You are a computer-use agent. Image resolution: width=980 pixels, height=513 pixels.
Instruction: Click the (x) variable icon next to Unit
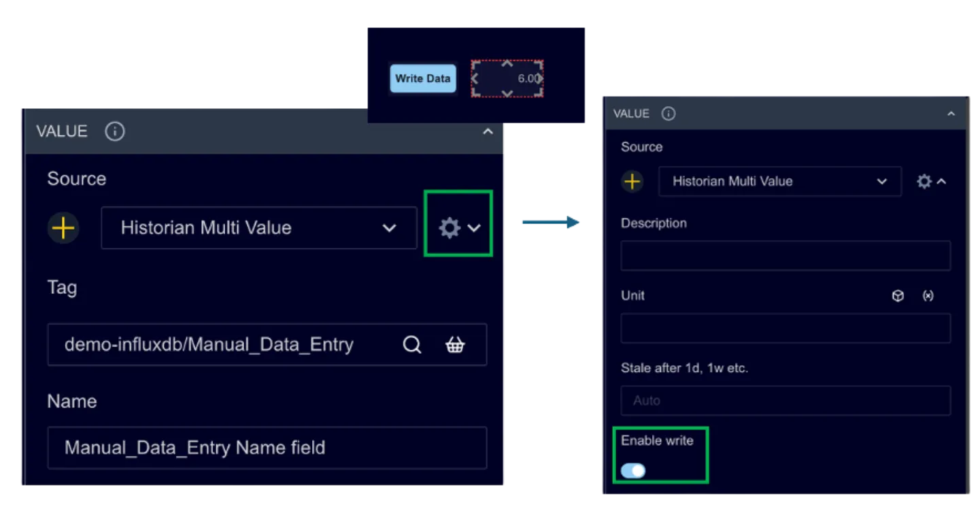coord(928,296)
